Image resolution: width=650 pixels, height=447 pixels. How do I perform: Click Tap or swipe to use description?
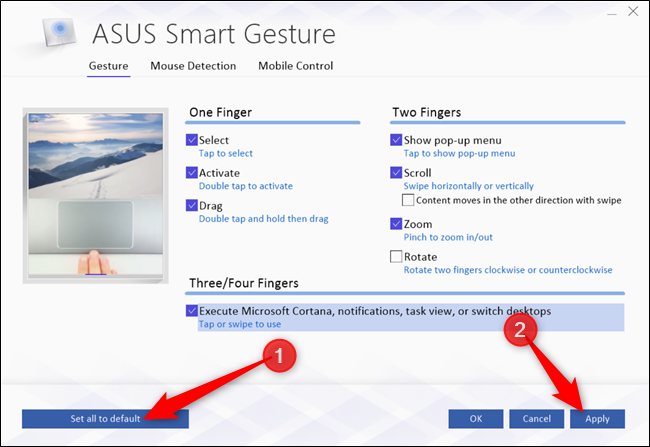(240, 324)
